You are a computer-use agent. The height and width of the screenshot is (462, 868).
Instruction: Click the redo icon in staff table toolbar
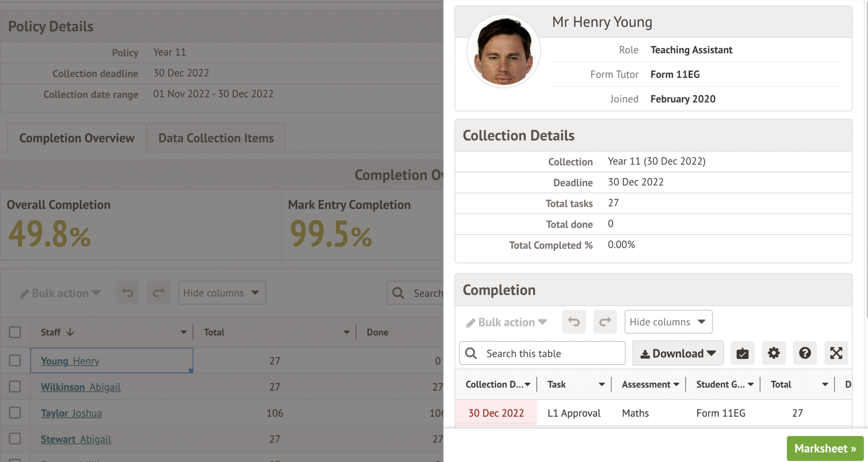pos(158,293)
